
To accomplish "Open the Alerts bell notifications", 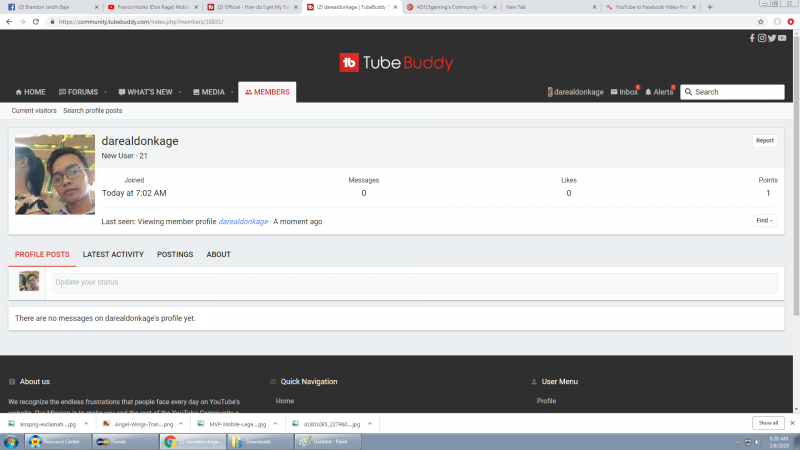I will point(659,92).
